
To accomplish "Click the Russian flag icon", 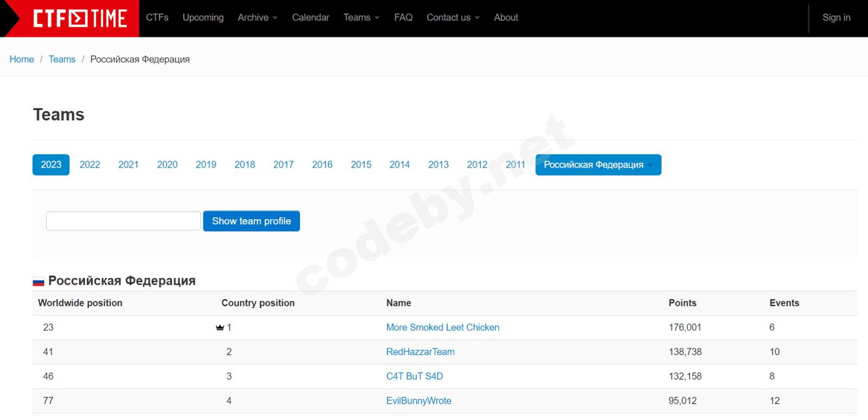I will [39, 282].
